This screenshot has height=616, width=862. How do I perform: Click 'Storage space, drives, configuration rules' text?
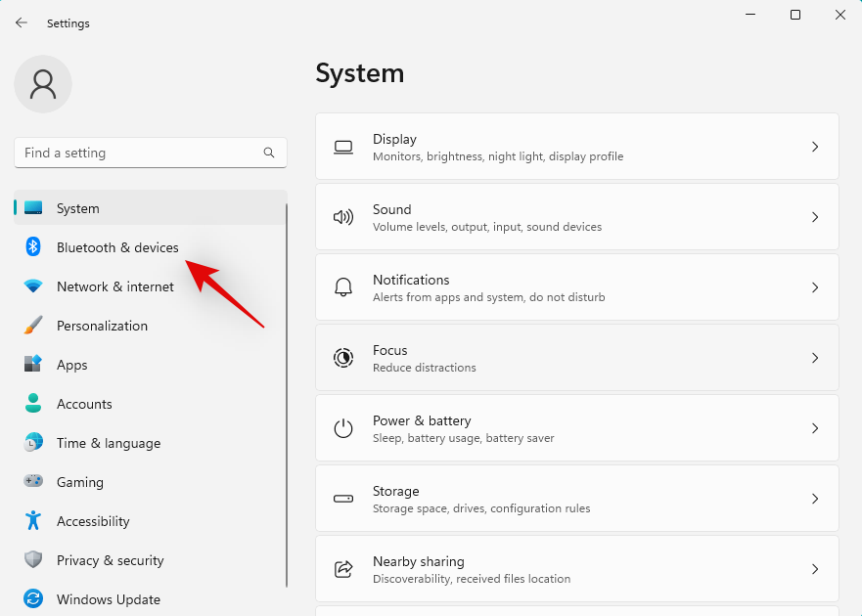[x=481, y=508]
